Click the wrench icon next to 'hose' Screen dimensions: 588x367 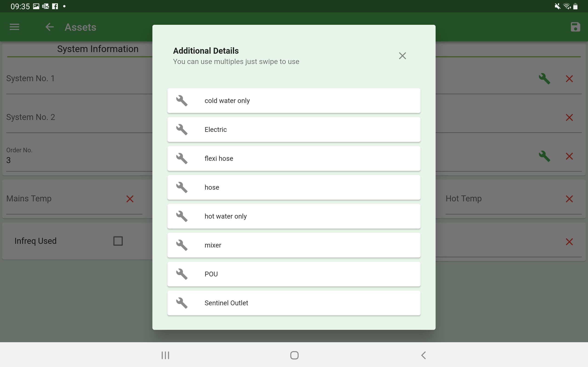(x=182, y=187)
